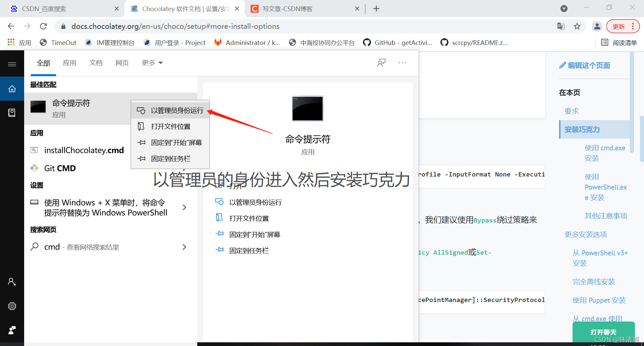Click the settings gear in search sidebar
Screen dimensions: 644x346
[x=12, y=306]
